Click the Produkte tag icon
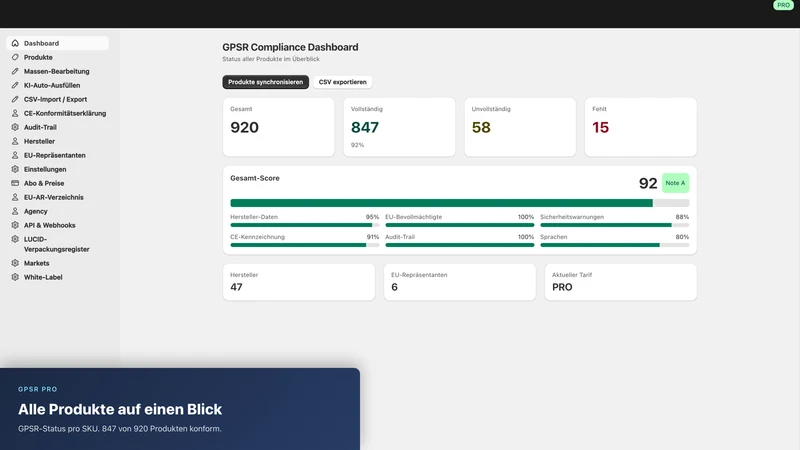 tap(15, 57)
